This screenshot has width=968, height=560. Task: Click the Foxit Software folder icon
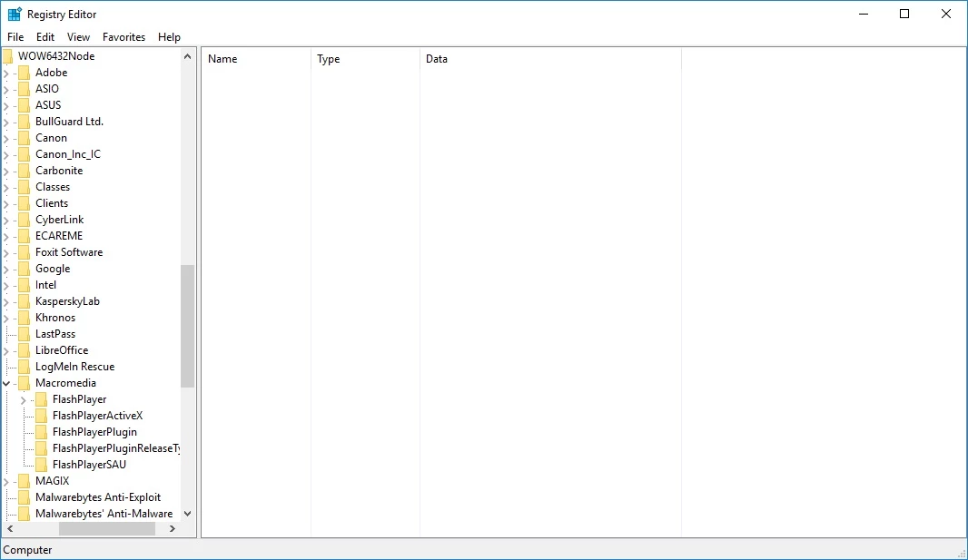tap(24, 252)
